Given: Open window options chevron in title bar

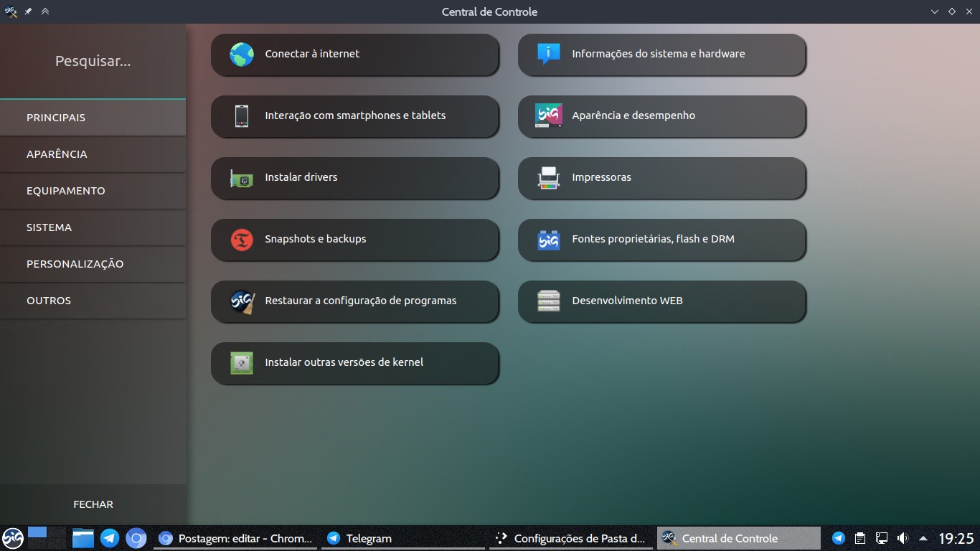Looking at the screenshot, I should point(935,11).
